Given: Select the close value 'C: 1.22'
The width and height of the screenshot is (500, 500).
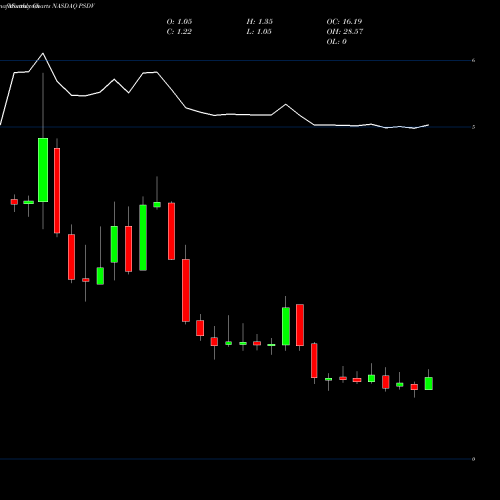Looking at the screenshot, I should pos(179,32).
